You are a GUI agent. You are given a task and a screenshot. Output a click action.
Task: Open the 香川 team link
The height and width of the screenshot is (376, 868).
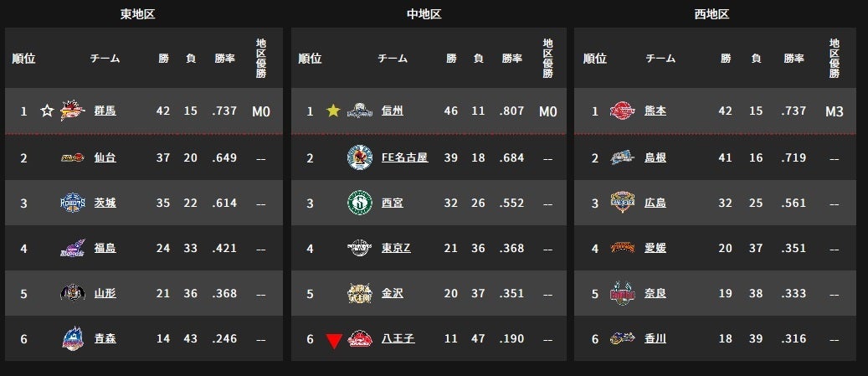coord(655,338)
